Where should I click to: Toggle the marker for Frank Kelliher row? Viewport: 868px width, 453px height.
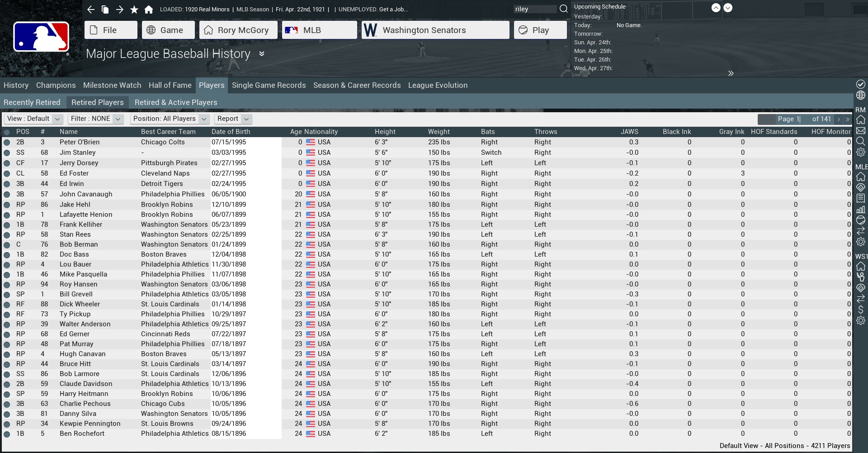click(x=7, y=224)
